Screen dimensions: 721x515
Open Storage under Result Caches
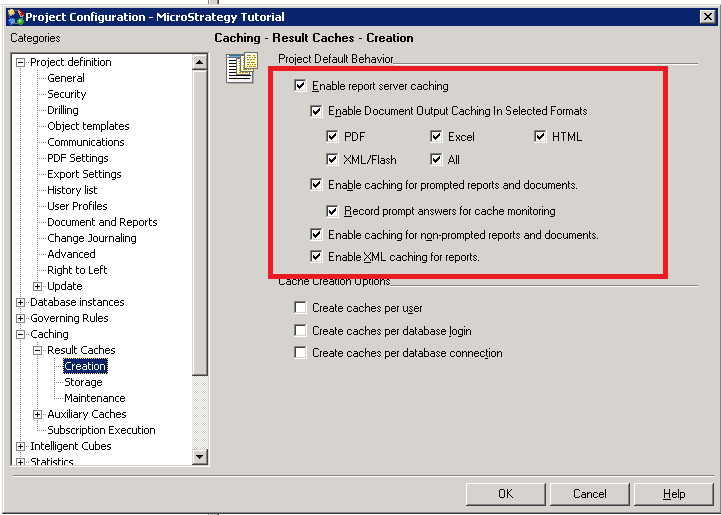click(83, 382)
